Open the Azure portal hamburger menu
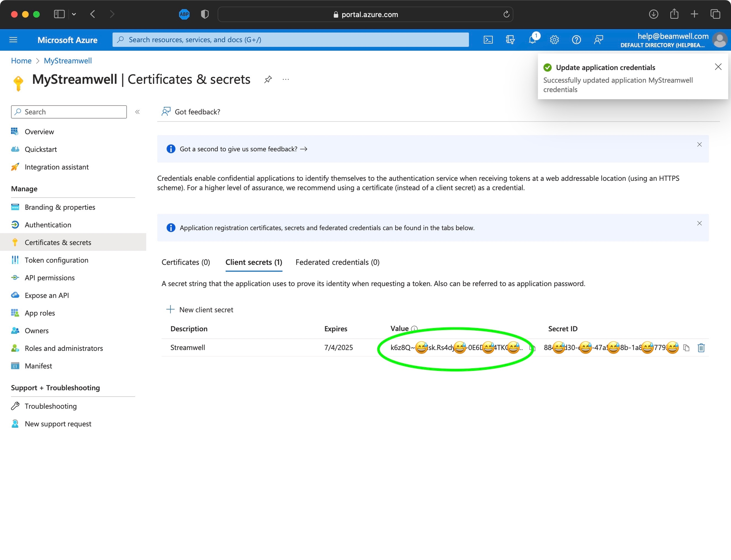The height and width of the screenshot is (560, 731). tap(13, 40)
